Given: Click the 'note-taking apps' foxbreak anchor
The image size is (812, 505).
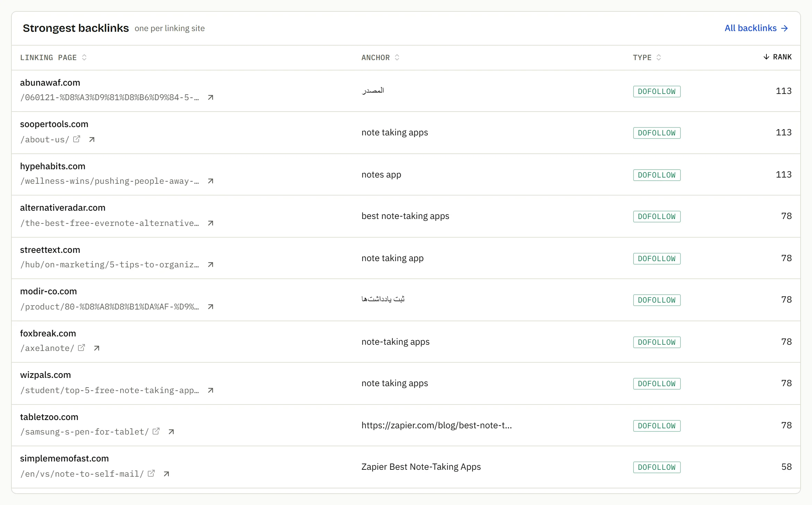Looking at the screenshot, I should point(395,342).
